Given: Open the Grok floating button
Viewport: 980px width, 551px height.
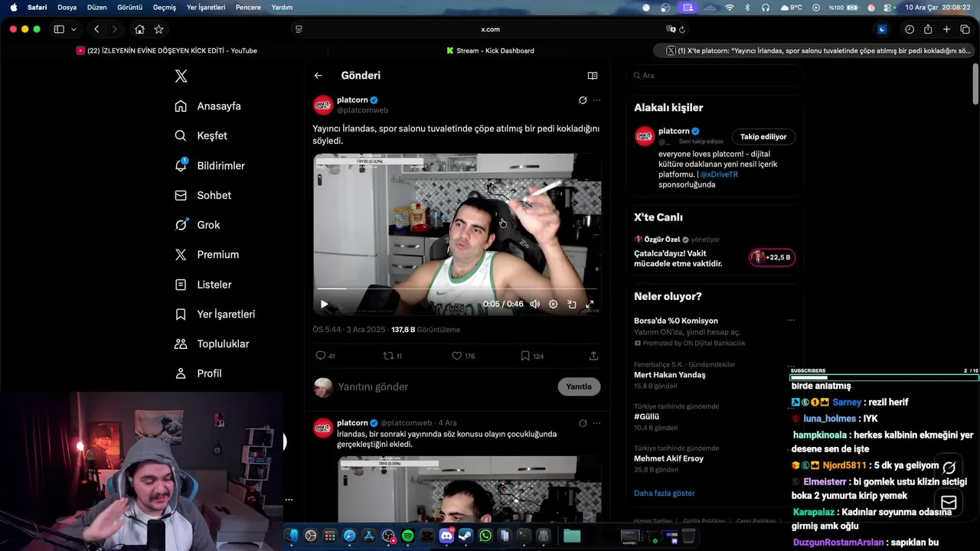Looking at the screenshot, I should [949, 468].
